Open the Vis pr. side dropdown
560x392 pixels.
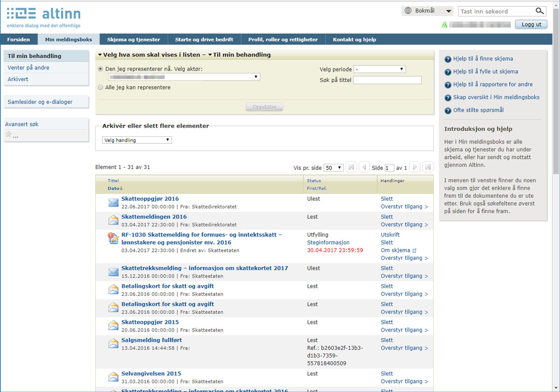333,168
